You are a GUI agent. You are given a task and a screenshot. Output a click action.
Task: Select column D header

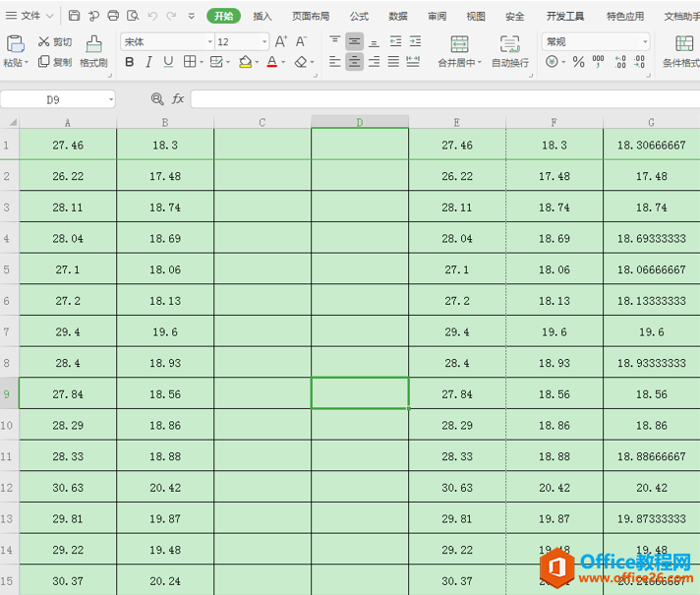point(360,122)
